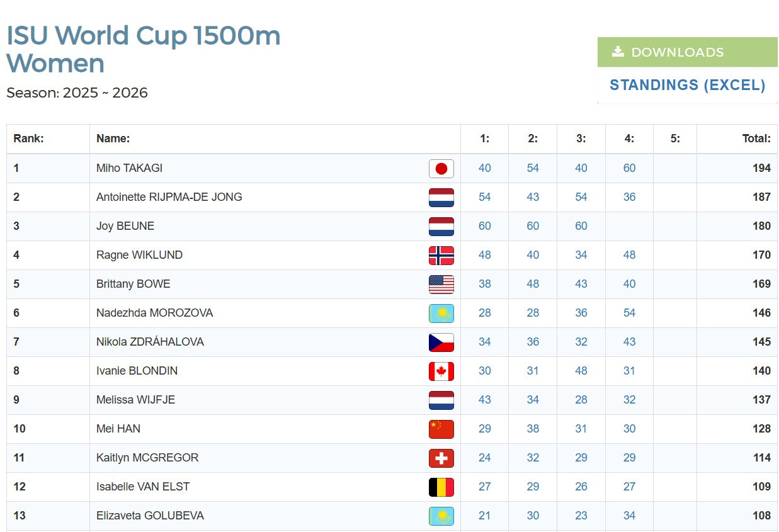The image size is (779, 532).
Task: Click the China flag beside Mei Han
Action: coord(441,429)
